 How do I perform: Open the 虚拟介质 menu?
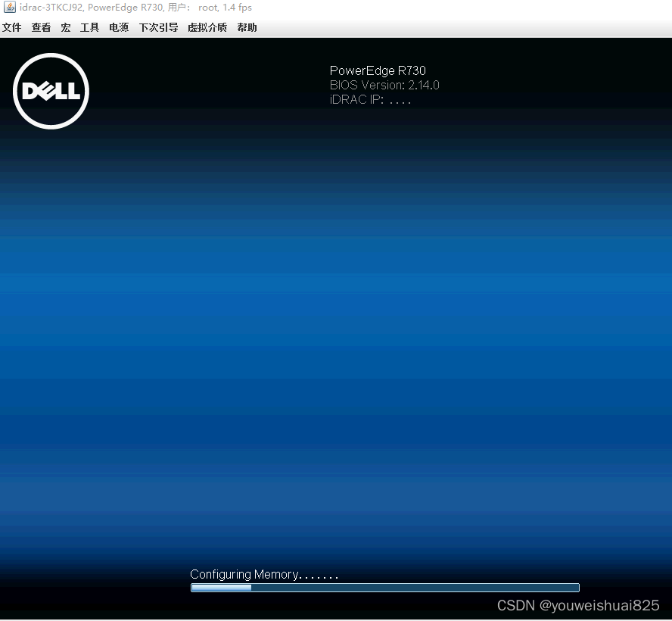click(x=207, y=27)
